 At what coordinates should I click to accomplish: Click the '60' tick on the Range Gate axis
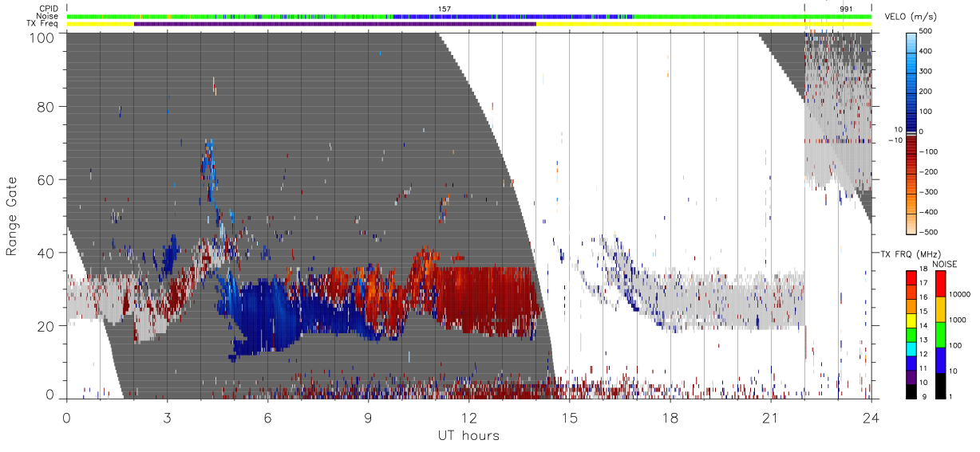[x=48, y=180]
